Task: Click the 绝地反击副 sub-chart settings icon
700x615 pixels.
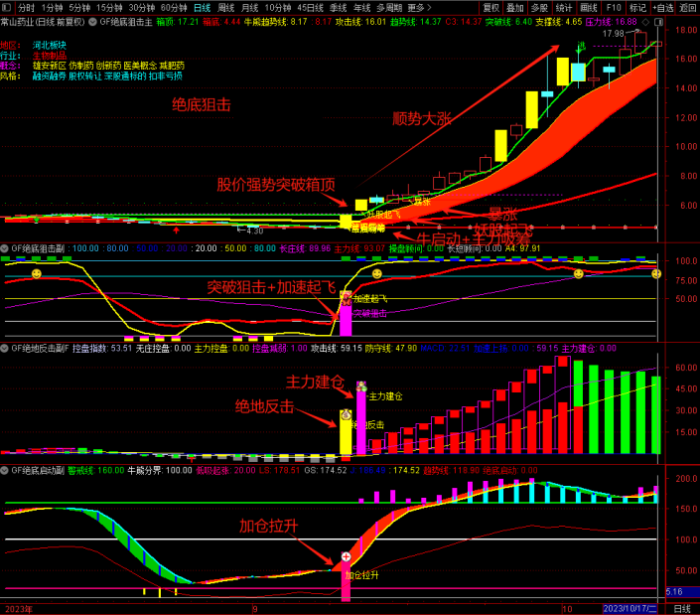Action: click(5, 349)
